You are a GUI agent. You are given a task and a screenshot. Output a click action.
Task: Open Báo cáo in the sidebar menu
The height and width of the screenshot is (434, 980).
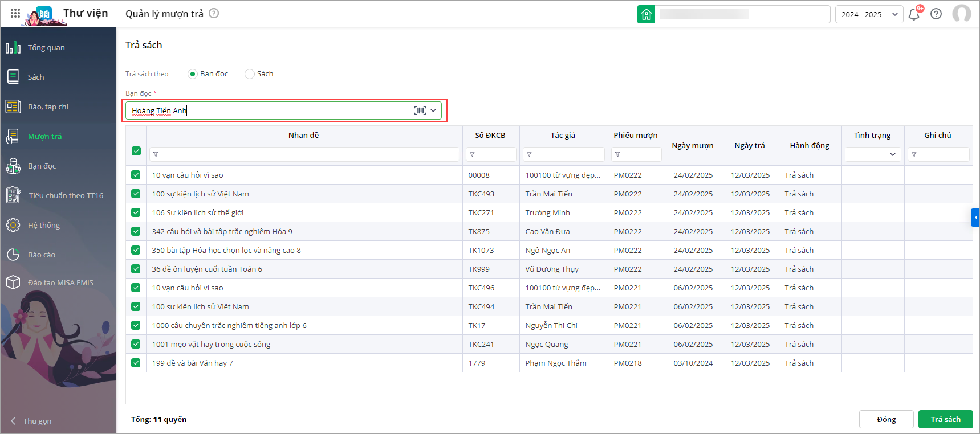[42, 255]
